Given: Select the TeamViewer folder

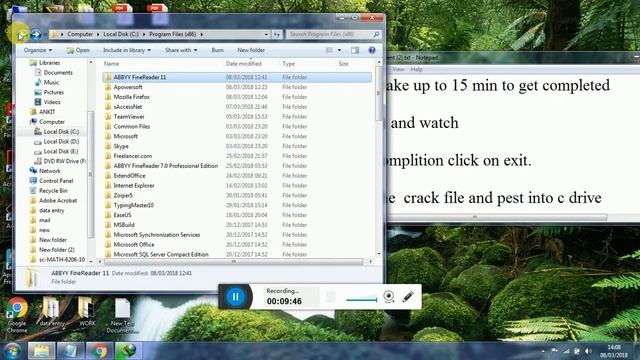Looking at the screenshot, I should 129,116.
